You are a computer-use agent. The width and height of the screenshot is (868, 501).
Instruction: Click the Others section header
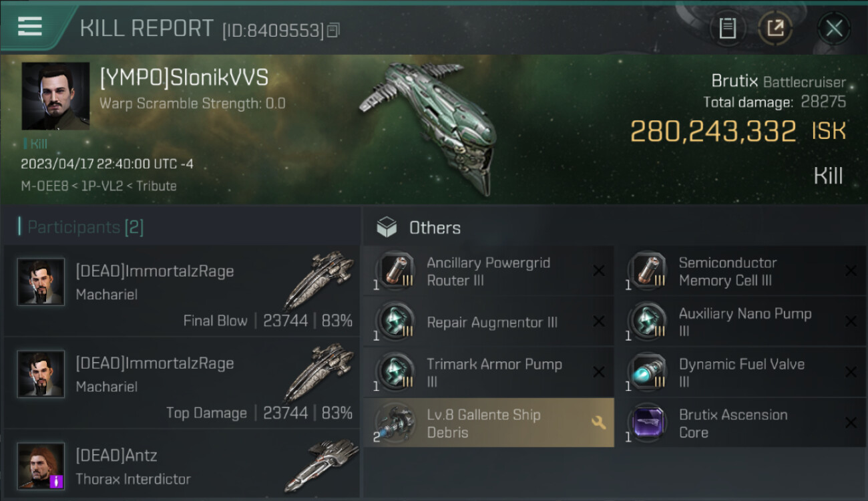pyautogui.click(x=435, y=228)
